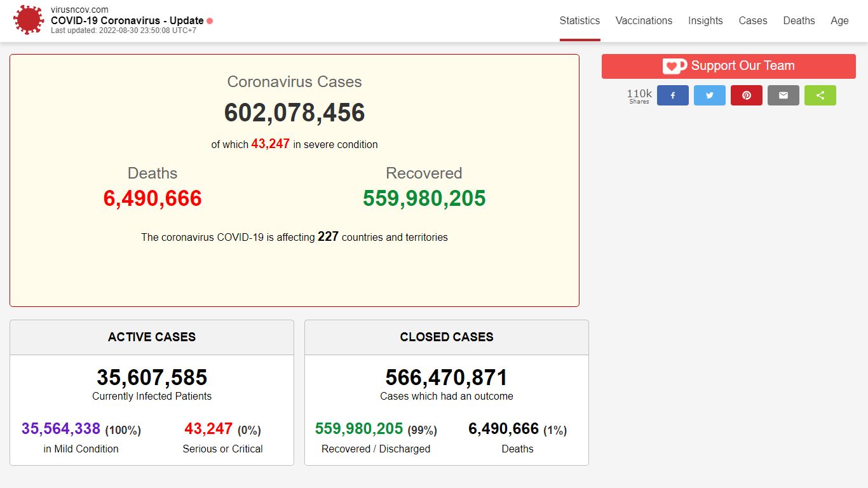Share the page on Facebook
The width and height of the screenshot is (868, 488).
click(673, 95)
